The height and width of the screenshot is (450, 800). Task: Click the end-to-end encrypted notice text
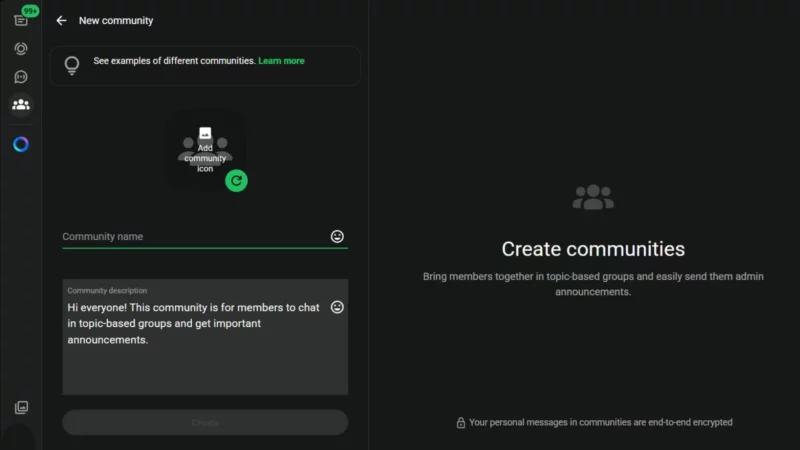pyautogui.click(x=601, y=422)
